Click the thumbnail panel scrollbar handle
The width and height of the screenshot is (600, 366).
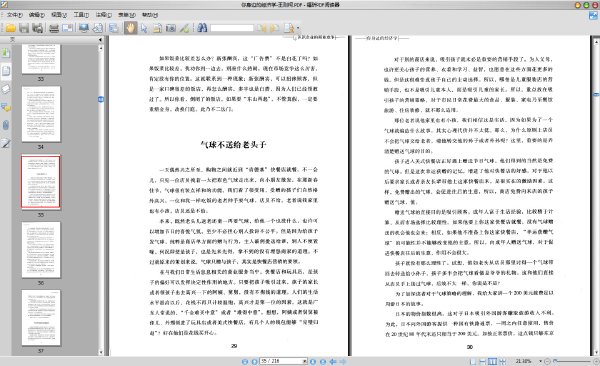pyautogui.click(x=101, y=100)
